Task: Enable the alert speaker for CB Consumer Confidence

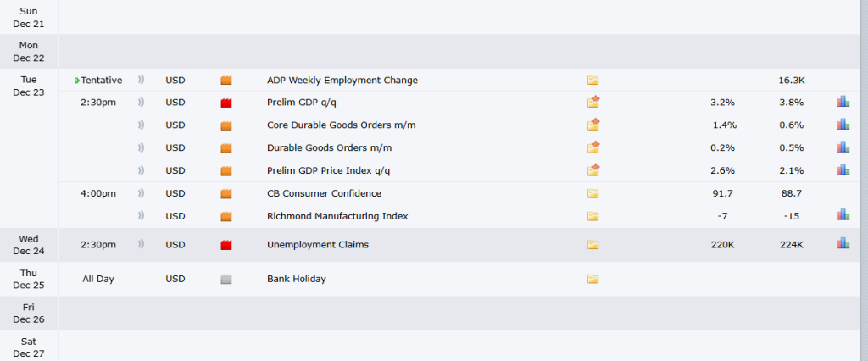Action: point(142,193)
